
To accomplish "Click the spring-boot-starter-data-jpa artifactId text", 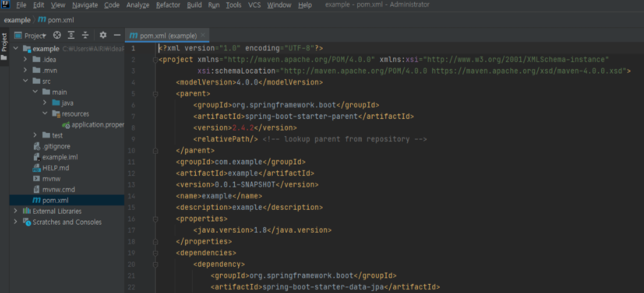I will (x=324, y=287).
